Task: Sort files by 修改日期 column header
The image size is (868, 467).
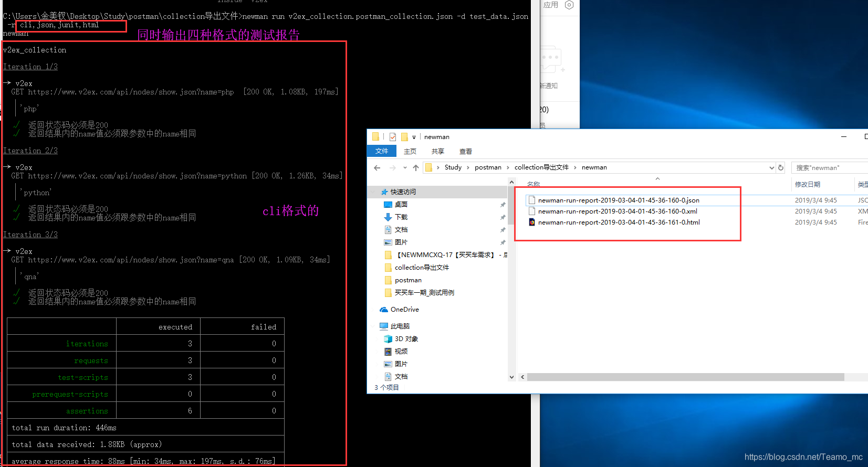Action: 808,184
